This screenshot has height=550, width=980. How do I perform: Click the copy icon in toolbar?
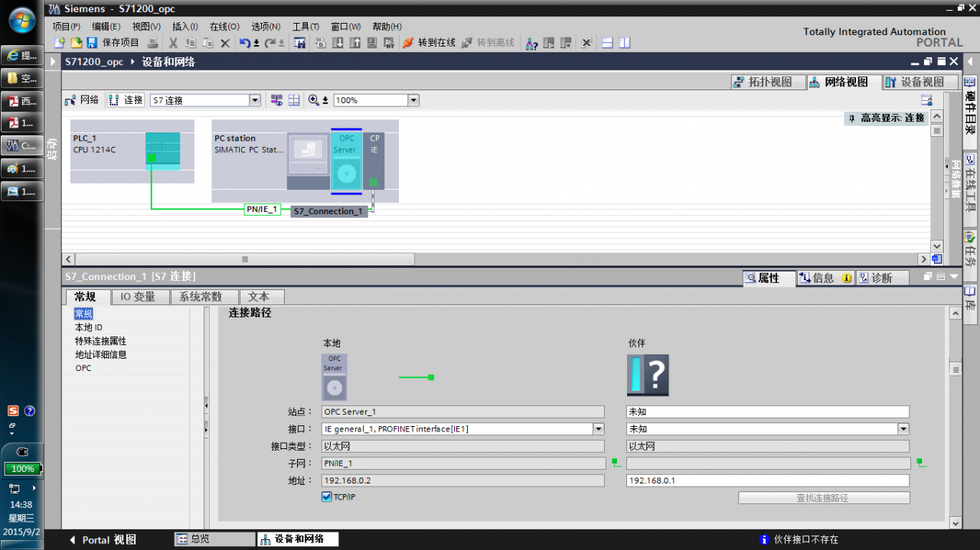coord(191,43)
